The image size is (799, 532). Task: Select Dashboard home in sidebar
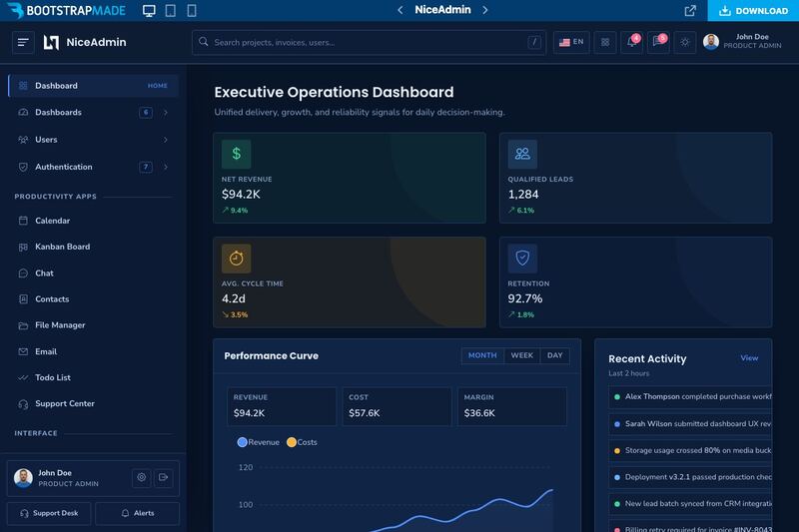pyautogui.click(x=93, y=86)
